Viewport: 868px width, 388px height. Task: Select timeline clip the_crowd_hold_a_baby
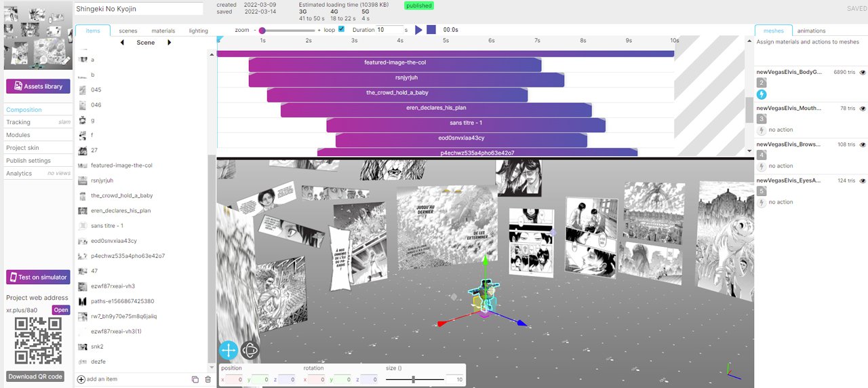click(x=397, y=95)
